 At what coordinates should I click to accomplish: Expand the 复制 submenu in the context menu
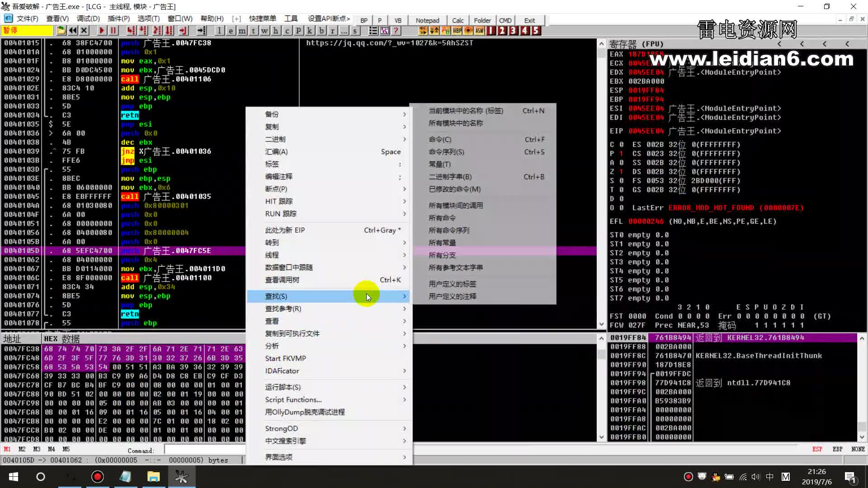pyautogui.click(x=329, y=127)
